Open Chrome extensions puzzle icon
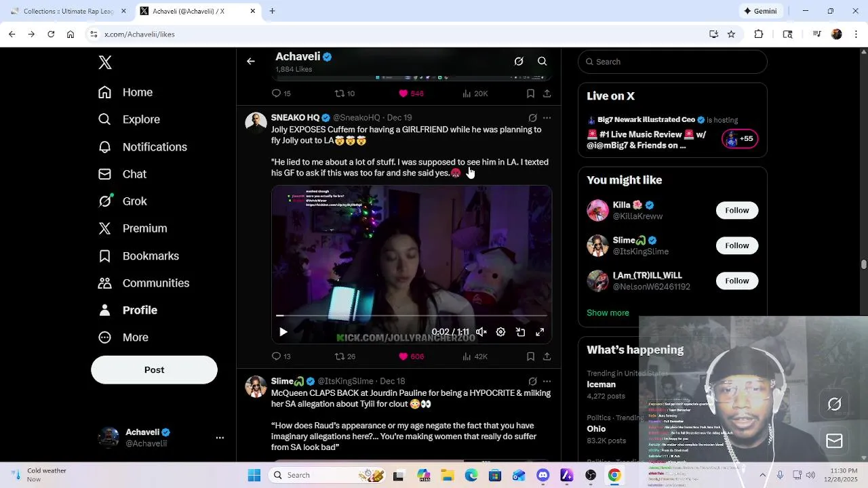 tap(759, 34)
